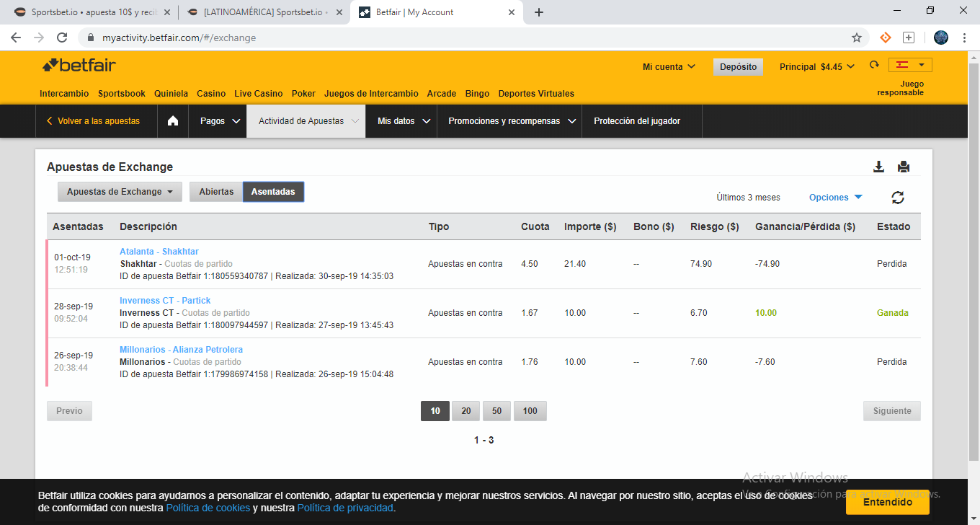Open the Apuestas de Exchange dropdown
The height and width of the screenshot is (525, 980).
tap(120, 192)
